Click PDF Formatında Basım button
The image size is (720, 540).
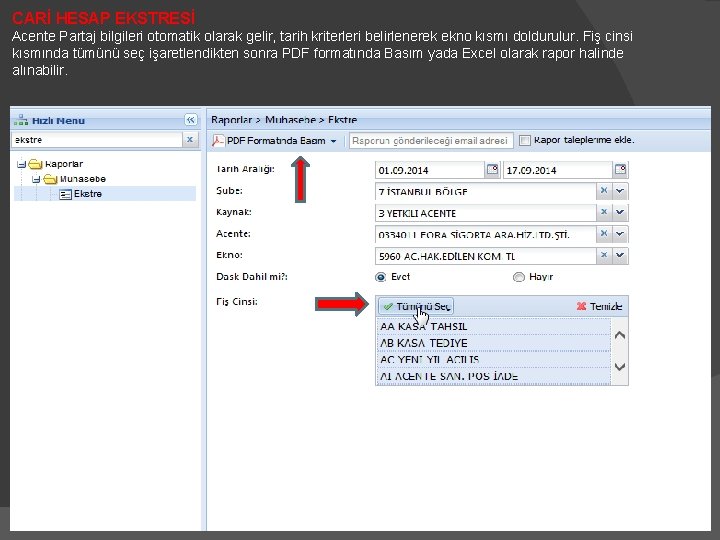[x=274, y=141]
